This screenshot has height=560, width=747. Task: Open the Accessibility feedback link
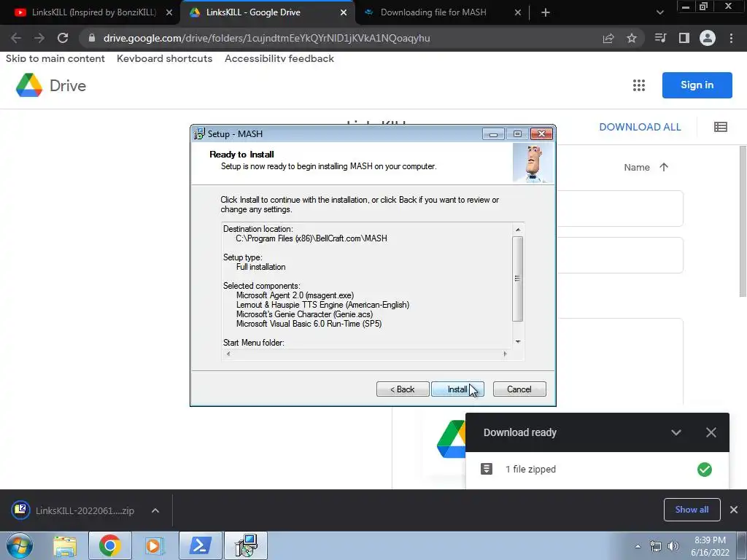point(279,58)
